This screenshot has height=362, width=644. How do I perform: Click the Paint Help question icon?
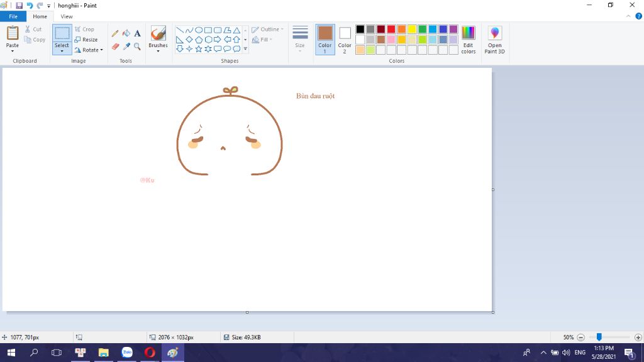(x=639, y=16)
